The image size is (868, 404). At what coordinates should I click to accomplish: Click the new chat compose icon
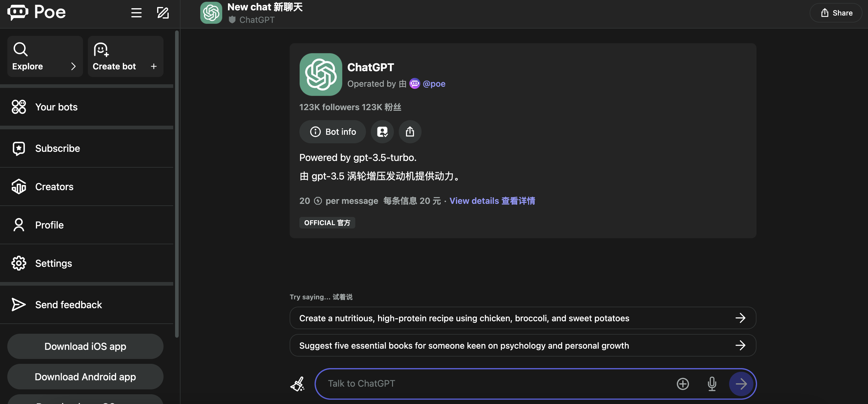[163, 13]
